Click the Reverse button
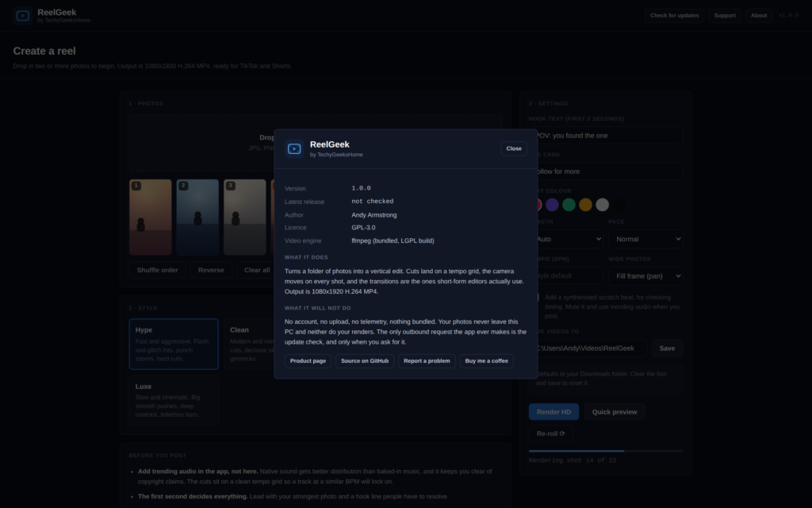 coord(211,270)
